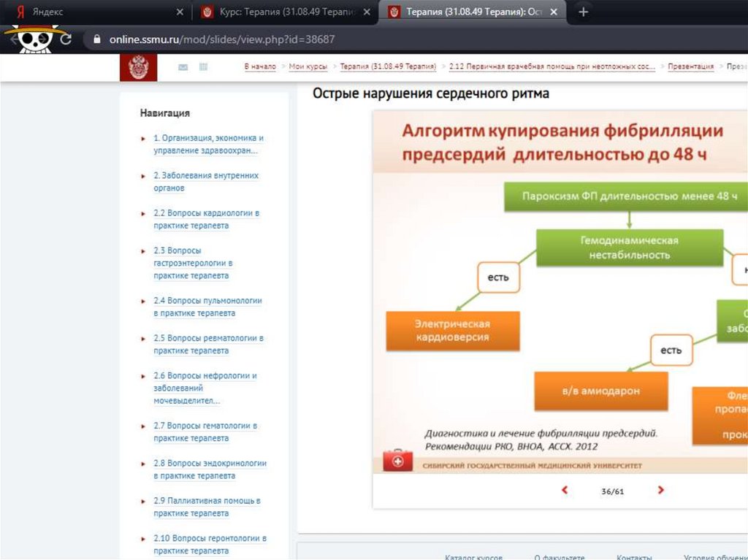The height and width of the screenshot is (560, 748).
Task: Open the university crest logo
Action: (138, 67)
